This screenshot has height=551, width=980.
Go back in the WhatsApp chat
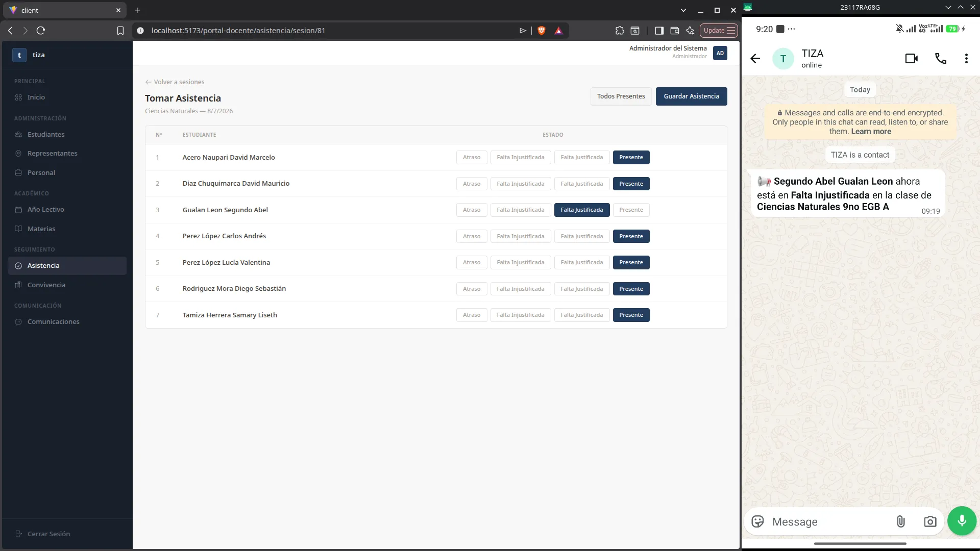coord(755,59)
